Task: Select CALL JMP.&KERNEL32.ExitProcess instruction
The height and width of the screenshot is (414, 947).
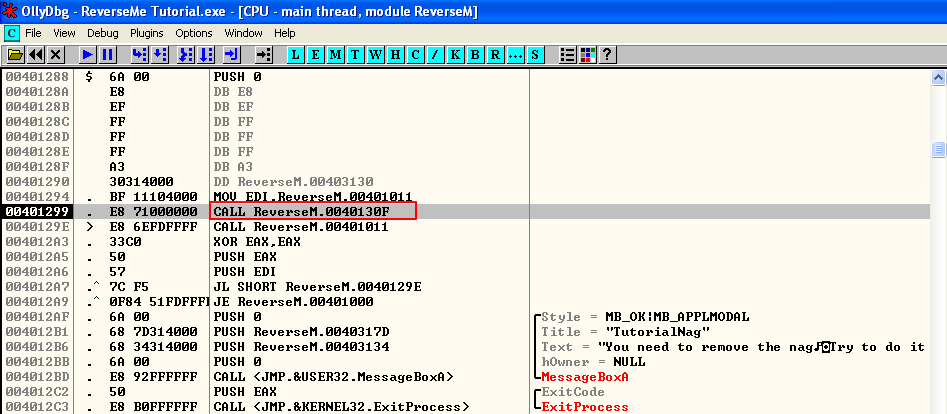Action: coord(341,407)
